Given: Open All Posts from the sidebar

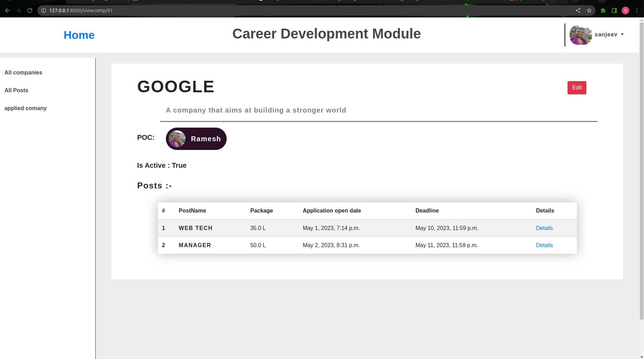Looking at the screenshot, I should pos(16,90).
